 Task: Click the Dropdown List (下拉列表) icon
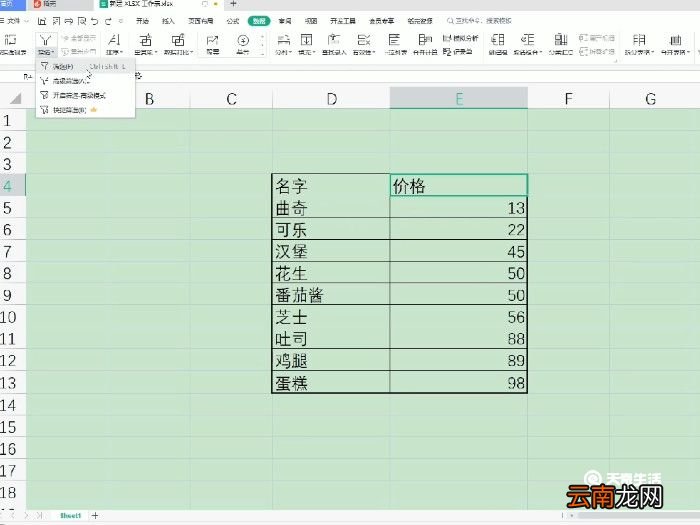(x=394, y=40)
